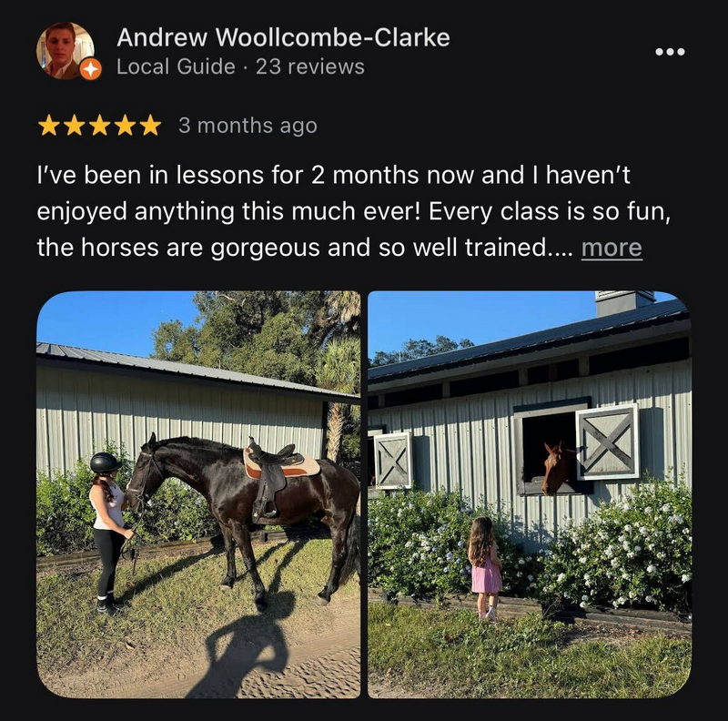Viewport: 728px width, 721px height.
Task: Click the second yellow rating star
Action: coord(75,126)
